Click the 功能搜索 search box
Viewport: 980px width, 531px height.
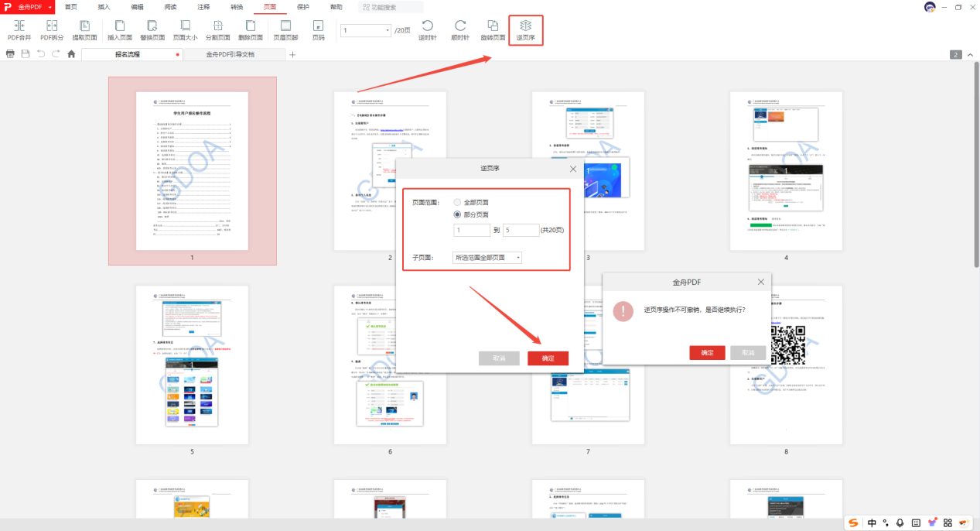tap(391, 7)
